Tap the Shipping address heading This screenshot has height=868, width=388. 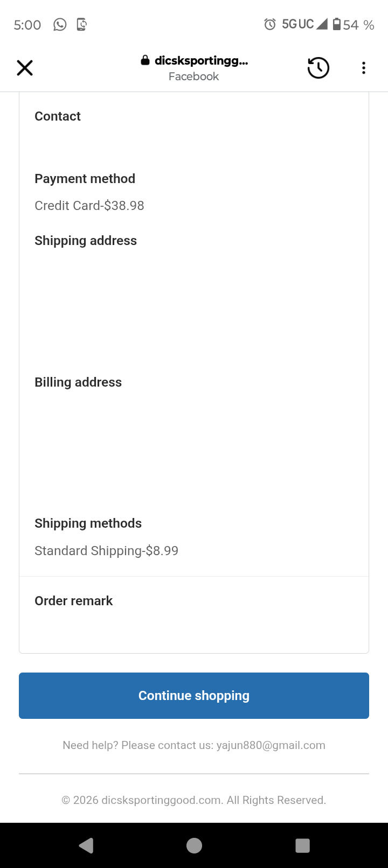tap(86, 241)
